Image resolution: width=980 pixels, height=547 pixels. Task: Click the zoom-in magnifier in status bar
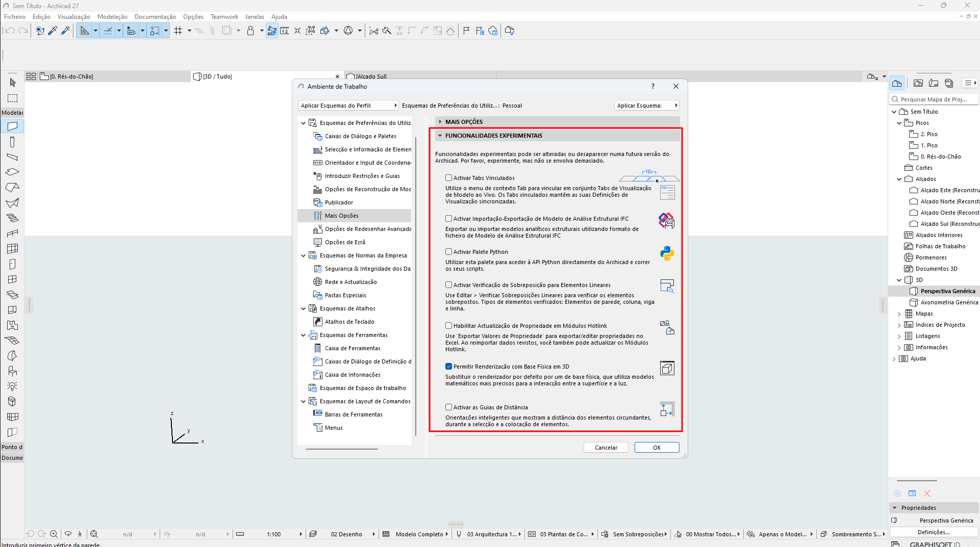pos(54,534)
